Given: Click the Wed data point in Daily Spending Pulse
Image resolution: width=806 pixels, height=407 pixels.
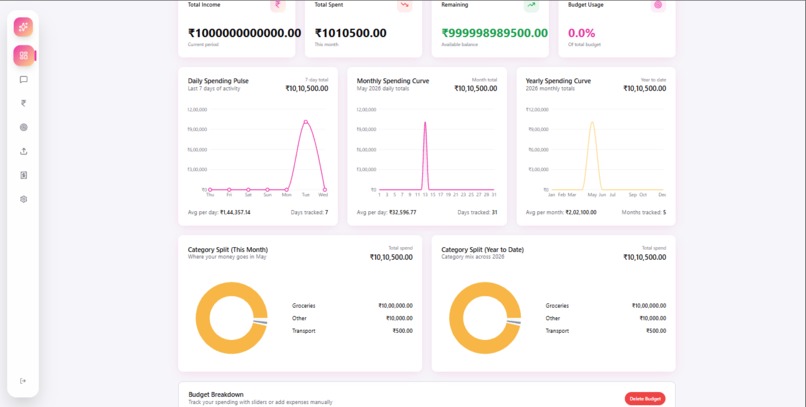Looking at the screenshot, I should click(x=325, y=190).
